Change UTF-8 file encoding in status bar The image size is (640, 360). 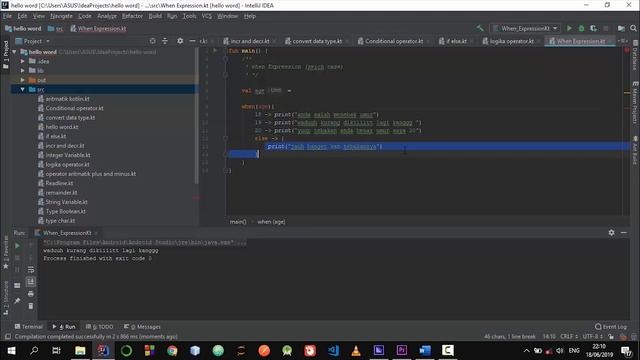coord(593,337)
